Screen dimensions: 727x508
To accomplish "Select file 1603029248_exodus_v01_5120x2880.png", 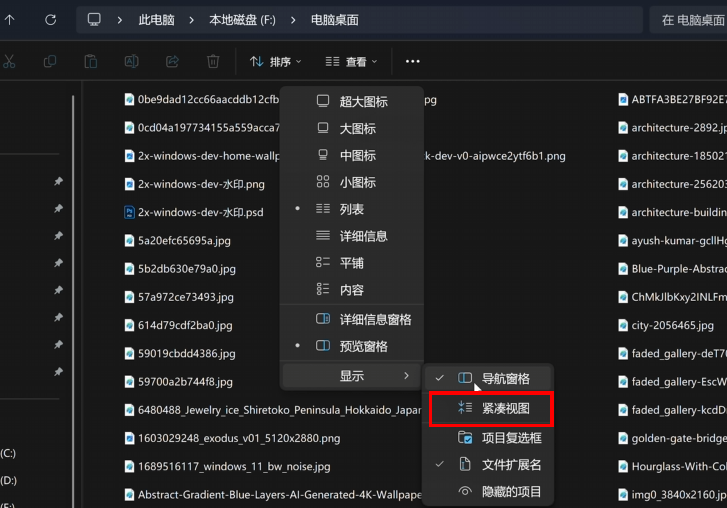I will (x=233, y=438).
